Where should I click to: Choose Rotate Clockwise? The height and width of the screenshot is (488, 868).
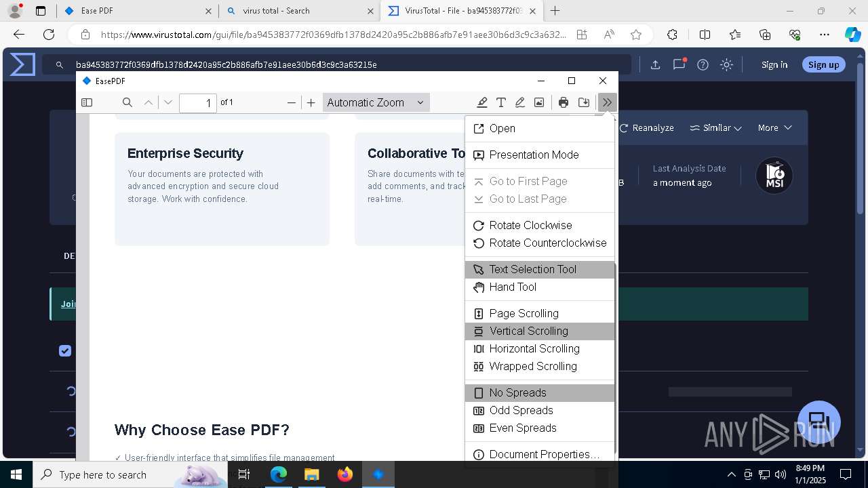[540, 225]
